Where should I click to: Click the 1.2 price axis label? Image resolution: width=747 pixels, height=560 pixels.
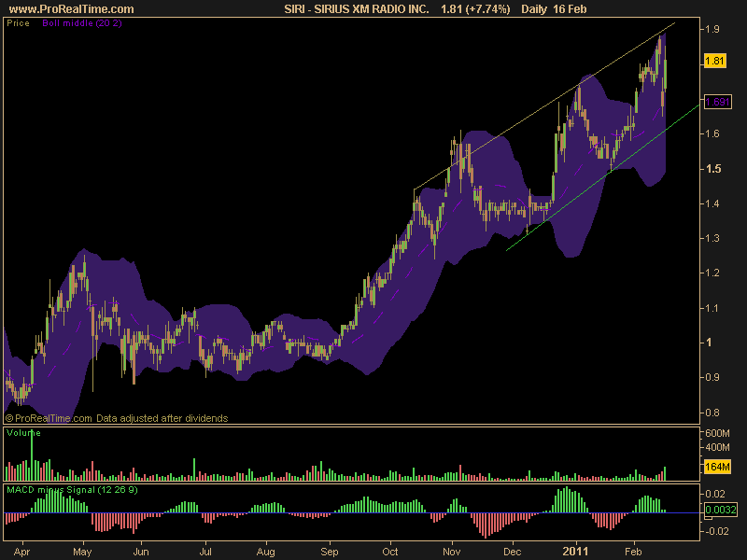point(712,273)
